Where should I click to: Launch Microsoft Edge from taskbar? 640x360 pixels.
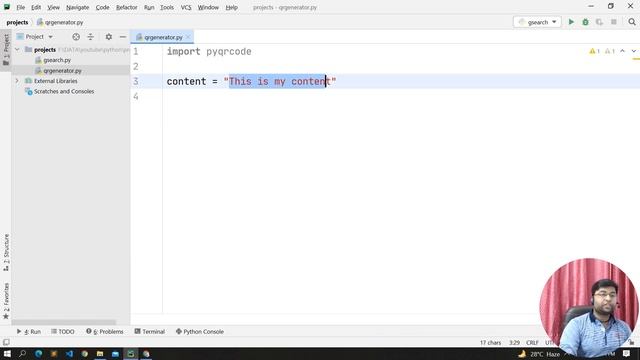click(x=38, y=353)
